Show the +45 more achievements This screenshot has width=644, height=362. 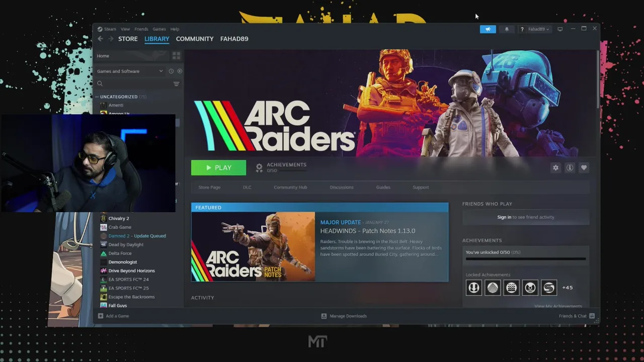click(567, 288)
